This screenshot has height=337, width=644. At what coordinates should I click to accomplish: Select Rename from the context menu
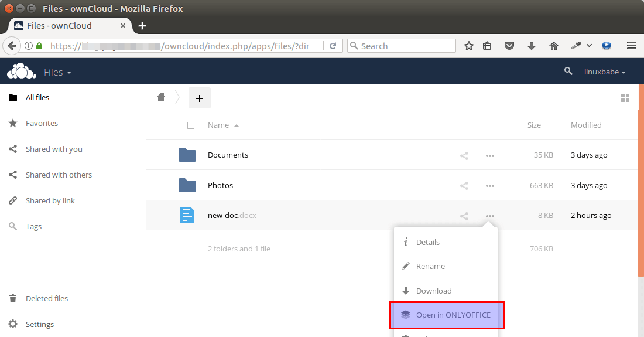(x=430, y=267)
